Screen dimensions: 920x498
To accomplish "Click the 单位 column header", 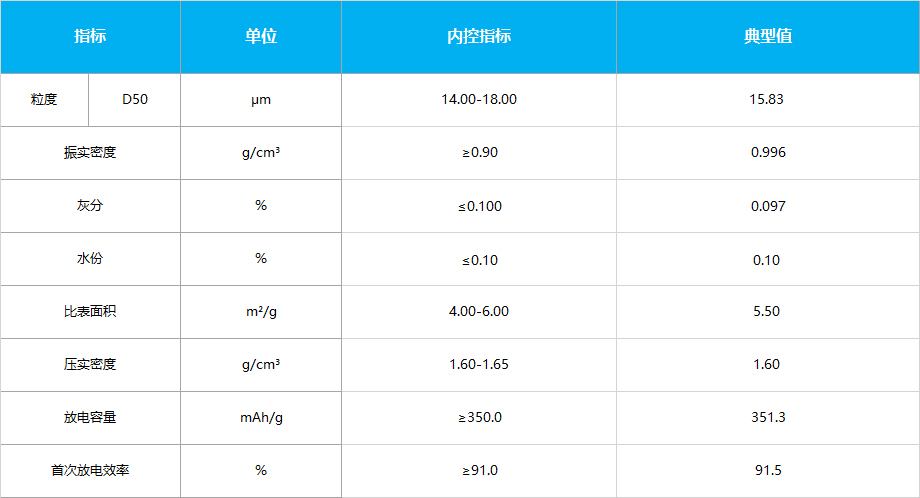I will 261,36.
